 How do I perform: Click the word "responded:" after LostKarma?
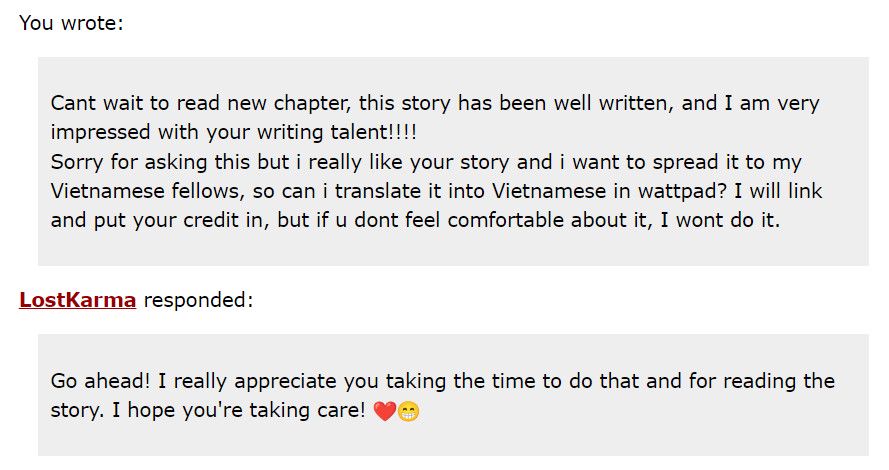click(198, 300)
